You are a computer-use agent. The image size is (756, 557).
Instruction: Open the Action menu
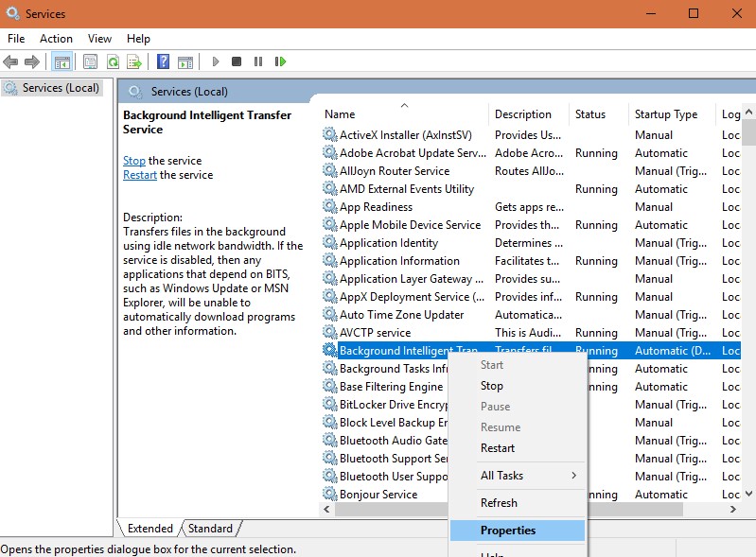coord(56,39)
